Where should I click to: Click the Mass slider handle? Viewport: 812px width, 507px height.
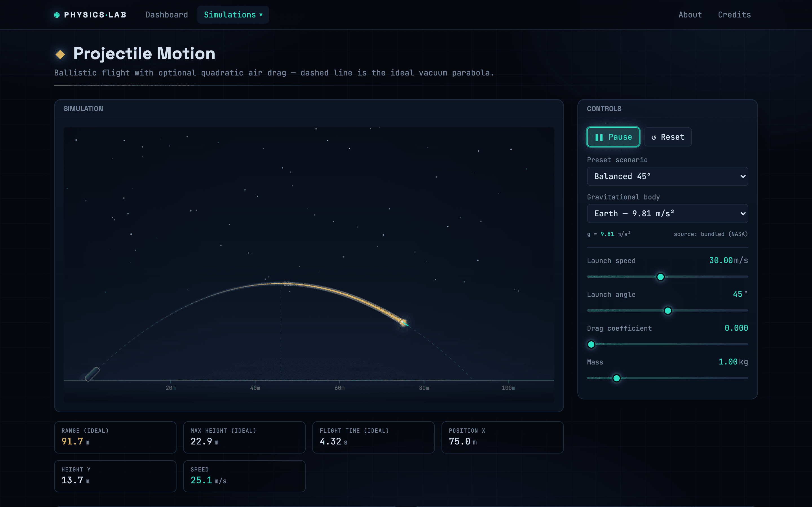coord(616,378)
